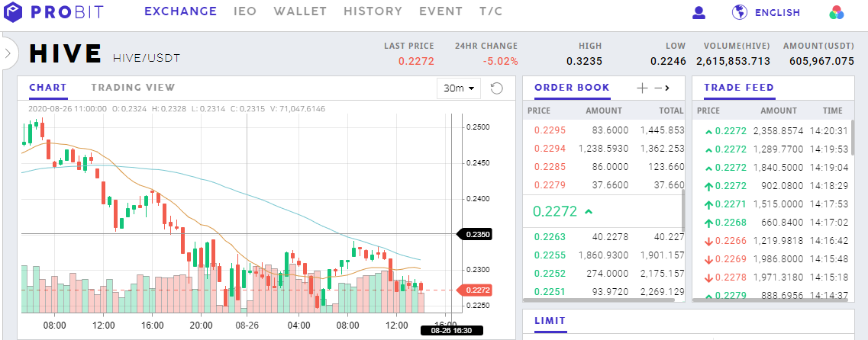Click the chart refresh reset icon
This screenshot has height=340, width=868.
[496, 88]
